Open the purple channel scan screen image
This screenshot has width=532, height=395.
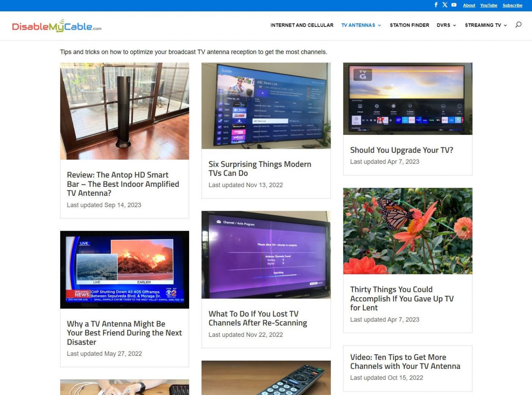point(266,255)
